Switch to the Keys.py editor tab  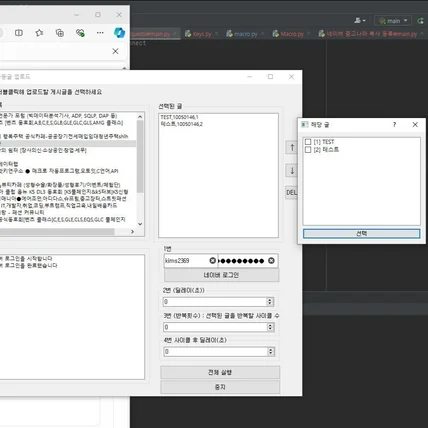pyautogui.click(x=198, y=34)
